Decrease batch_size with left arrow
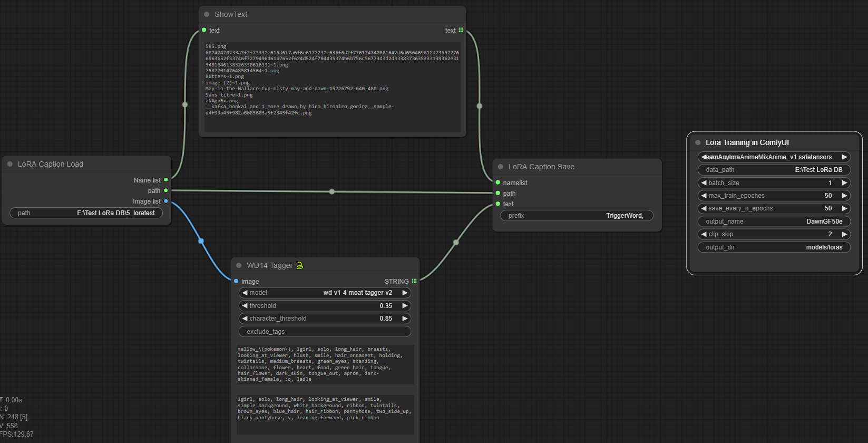 [x=704, y=183]
